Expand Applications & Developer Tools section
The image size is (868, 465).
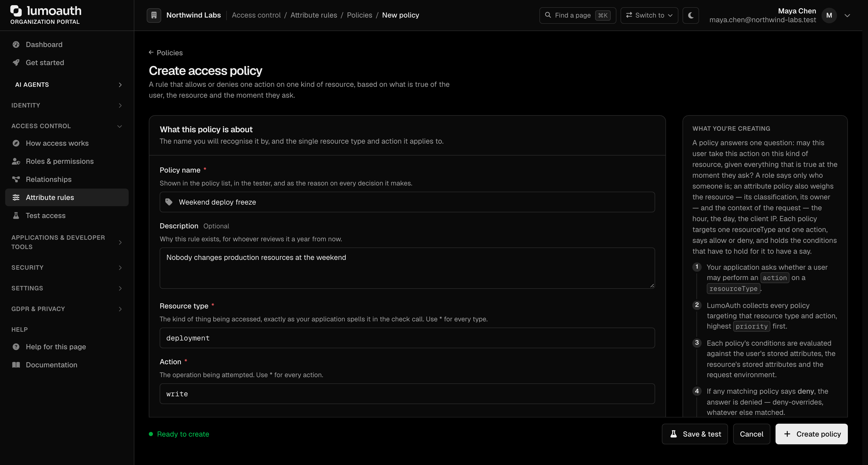(67, 242)
